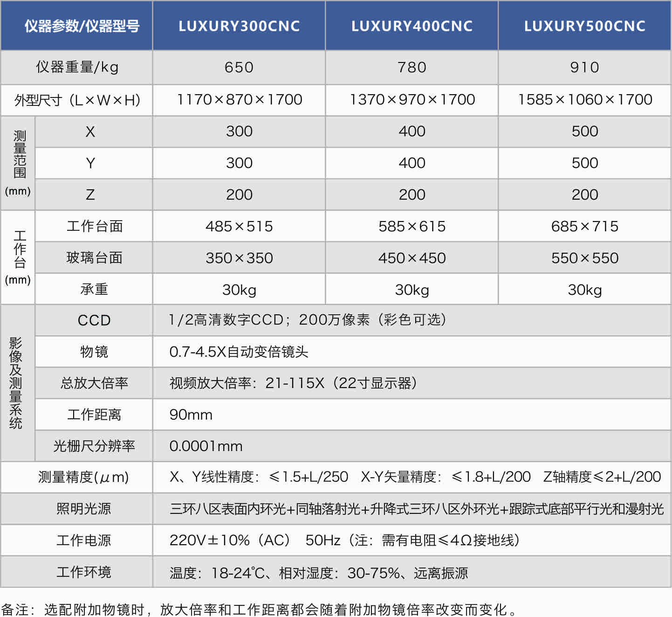The image size is (672, 617).
Task: Select dimension 1585×1060×1700
Action: click(x=585, y=99)
